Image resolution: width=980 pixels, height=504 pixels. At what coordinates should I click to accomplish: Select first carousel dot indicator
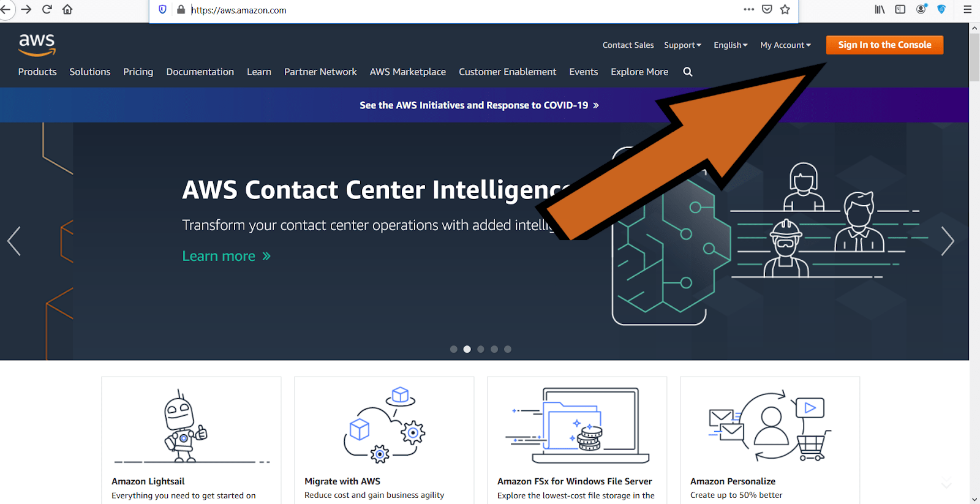pos(454,349)
